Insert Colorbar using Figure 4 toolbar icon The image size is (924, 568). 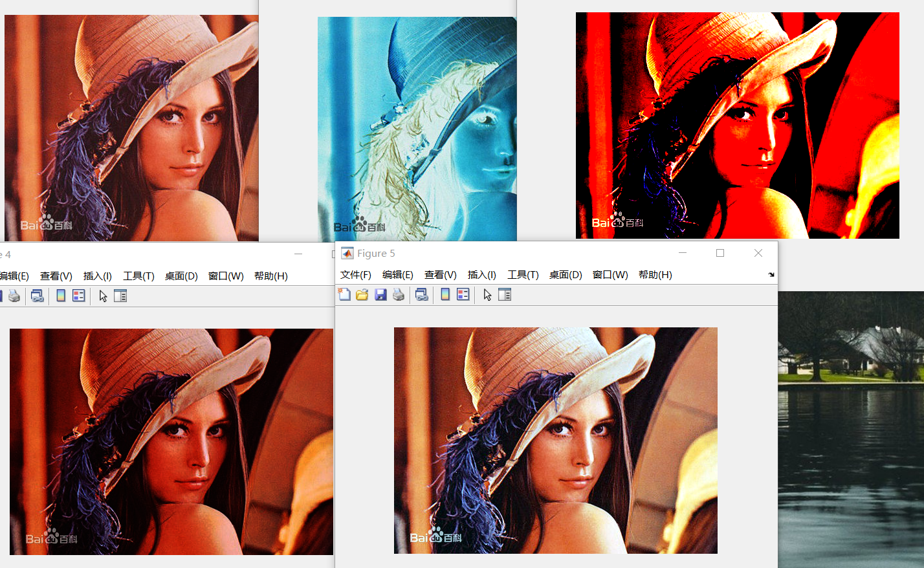61,296
